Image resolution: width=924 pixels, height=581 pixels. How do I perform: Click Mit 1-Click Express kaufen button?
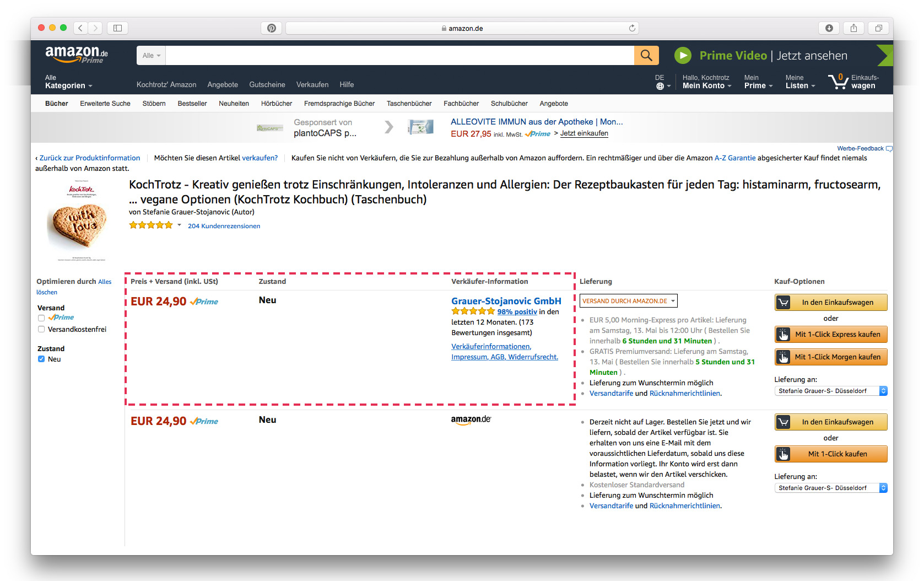831,334
